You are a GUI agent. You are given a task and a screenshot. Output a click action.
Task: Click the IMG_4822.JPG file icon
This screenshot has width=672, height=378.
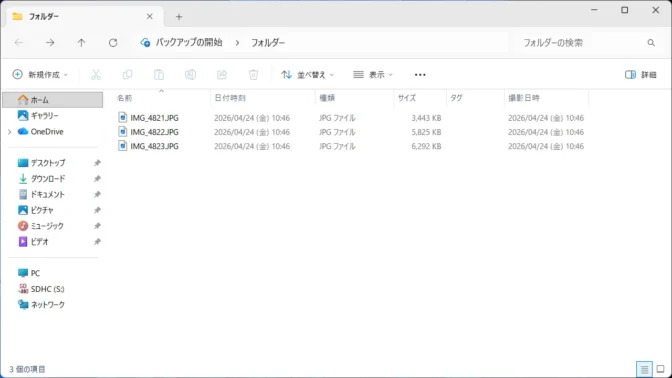123,132
